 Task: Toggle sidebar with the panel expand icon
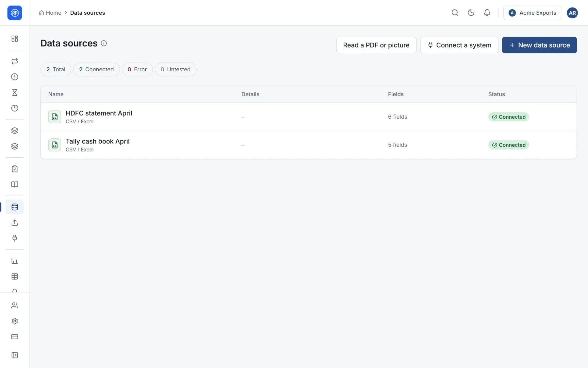[x=15, y=355]
